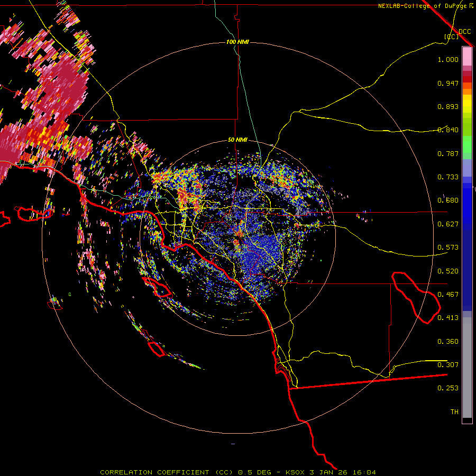
Task: Click the 0.893 scale value
Action: (x=448, y=106)
